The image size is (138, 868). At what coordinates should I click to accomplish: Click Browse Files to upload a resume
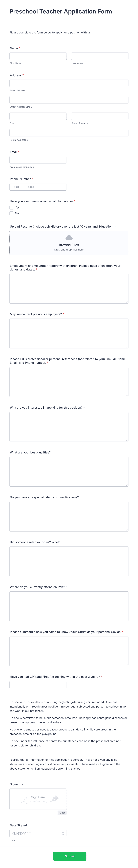tap(69, 245)
